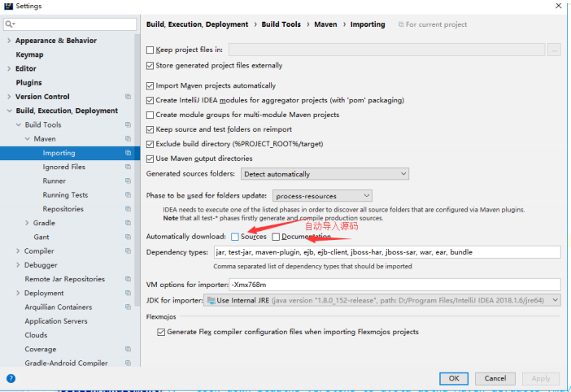571x392 pixels.
Task: Click the 'For current project' indicator icon
Action: point(401,24)
